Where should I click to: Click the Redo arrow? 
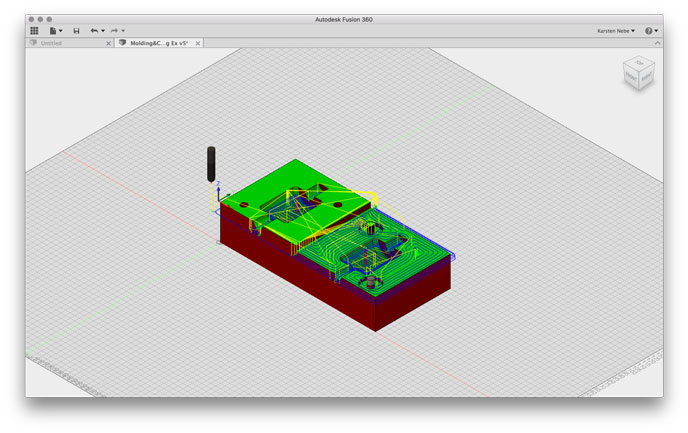pyautogui.click(x=115, y=31)
